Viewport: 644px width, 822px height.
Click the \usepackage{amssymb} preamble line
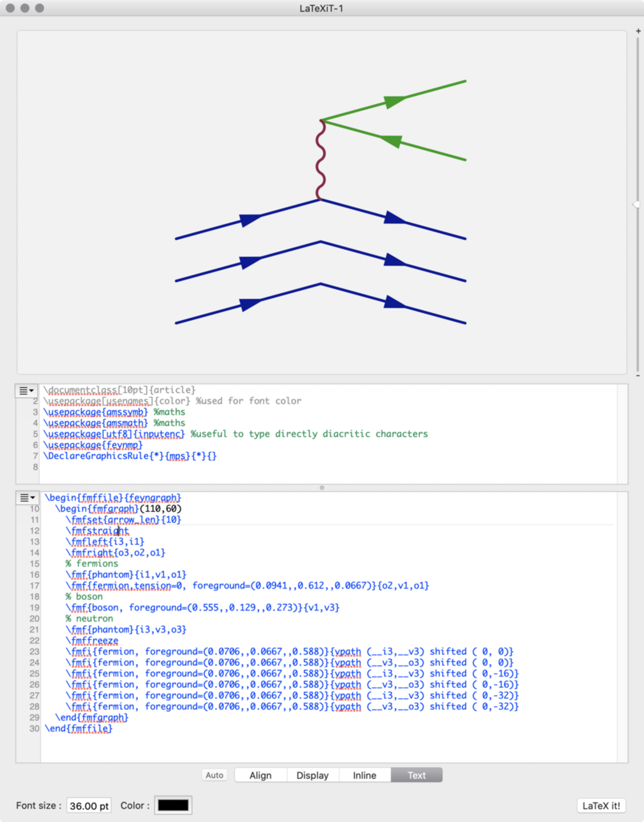tap(114, 412)
